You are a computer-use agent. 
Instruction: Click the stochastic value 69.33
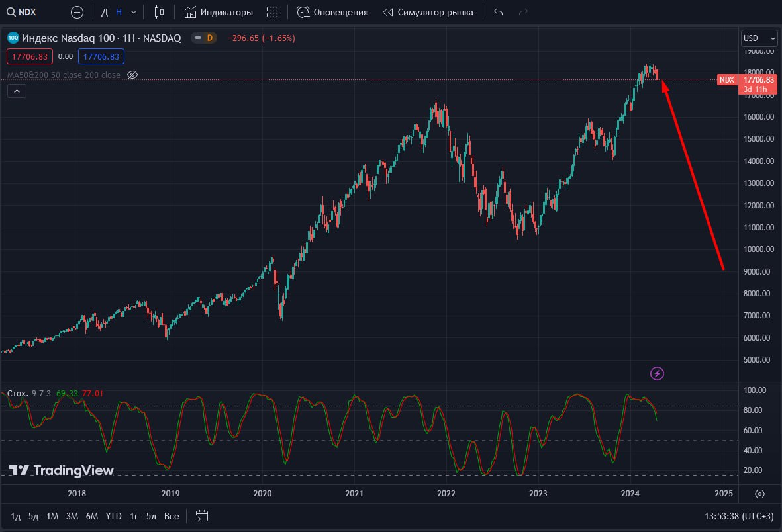pyautogui.click(x=68, y=394)
